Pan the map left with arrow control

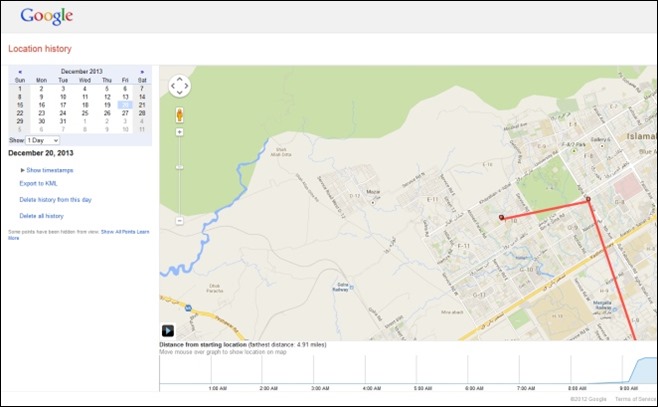pyautogui.click(x=172, y=86)
